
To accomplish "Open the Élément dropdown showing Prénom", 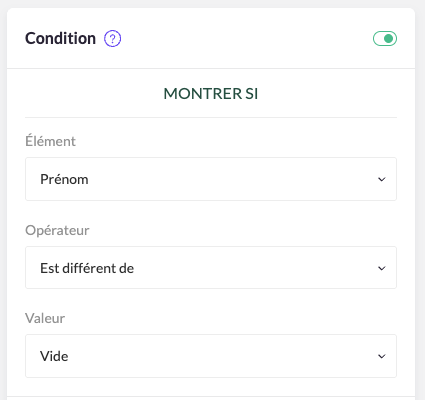I will click(211, 179).
